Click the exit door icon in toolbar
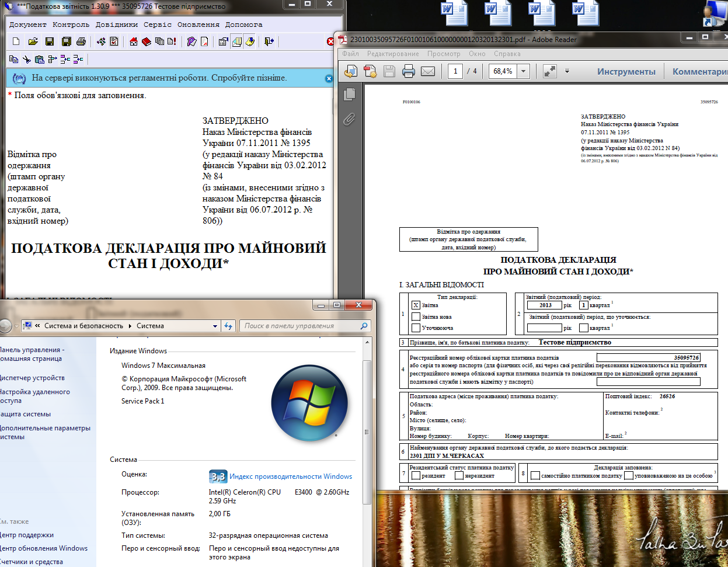The height and width of the screenshot is (567, 728). pyautogui.click(x=269, y=41)
